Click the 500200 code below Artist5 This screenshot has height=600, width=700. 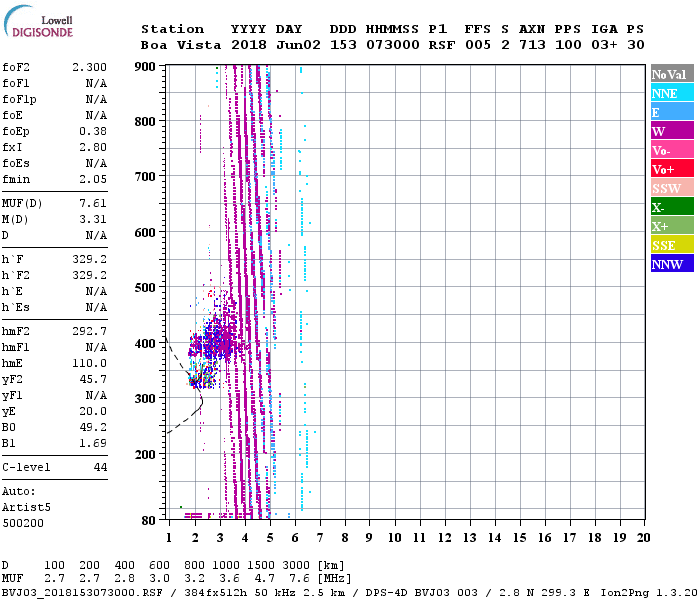(x=23, y=523)
